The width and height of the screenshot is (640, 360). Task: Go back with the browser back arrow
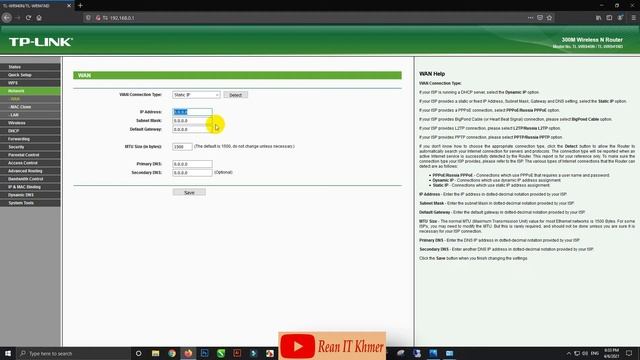(7, 18)
